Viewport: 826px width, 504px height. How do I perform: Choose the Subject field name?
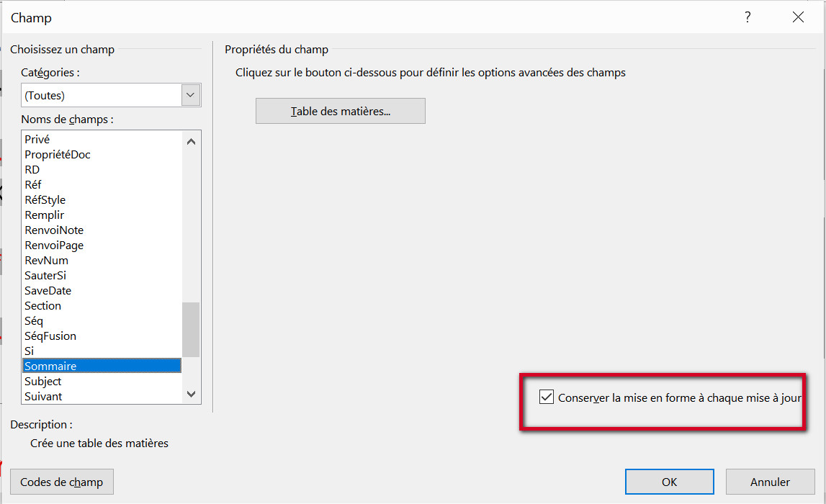(x=43, y=382)
